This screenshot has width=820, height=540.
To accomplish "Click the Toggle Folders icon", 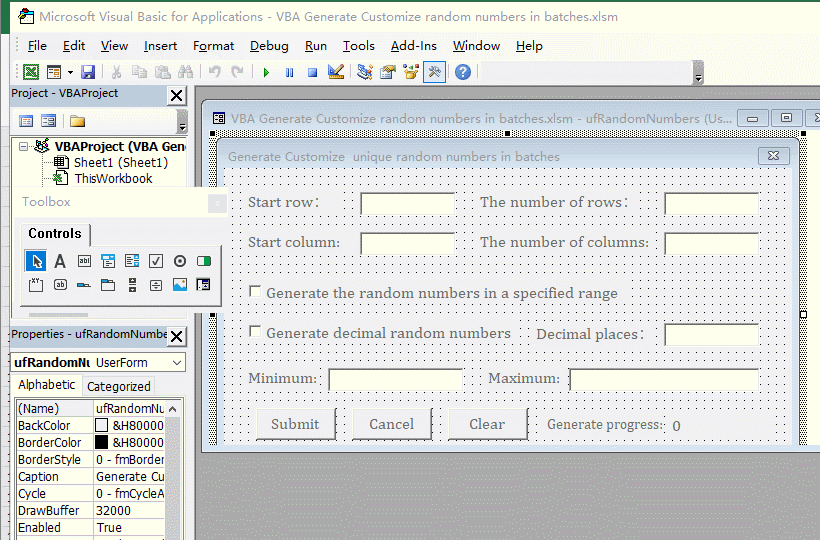I will (77, 121).
